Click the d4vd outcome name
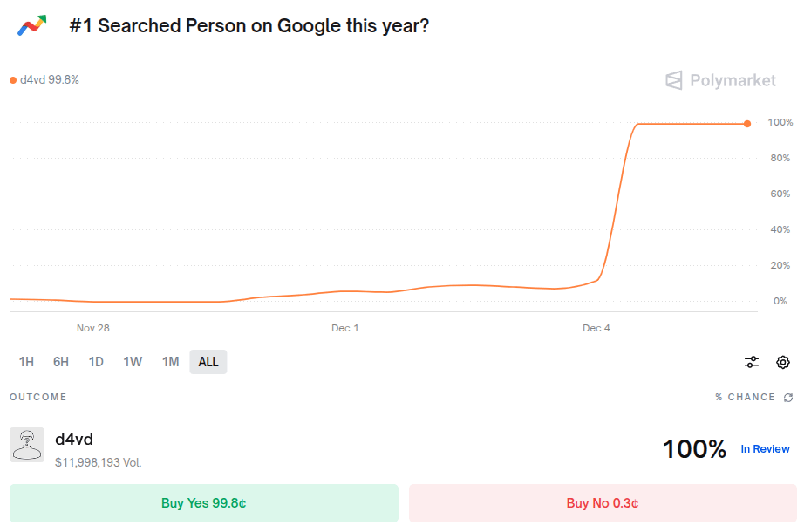Screen dimensions: 811x532 click(74, 440)
